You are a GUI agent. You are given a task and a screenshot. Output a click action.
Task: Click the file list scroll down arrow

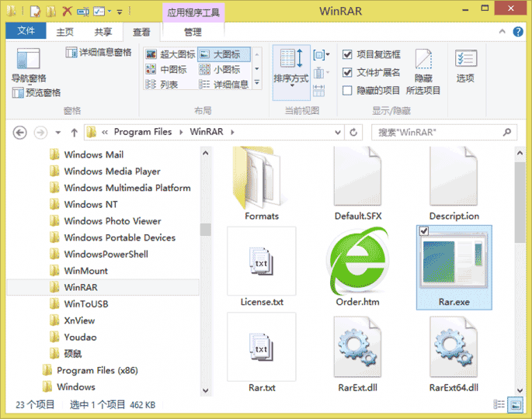[520, 390]
